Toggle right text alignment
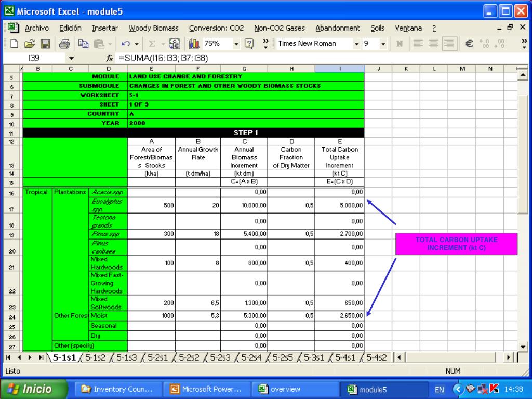532x399 pixels. [449, 44]
